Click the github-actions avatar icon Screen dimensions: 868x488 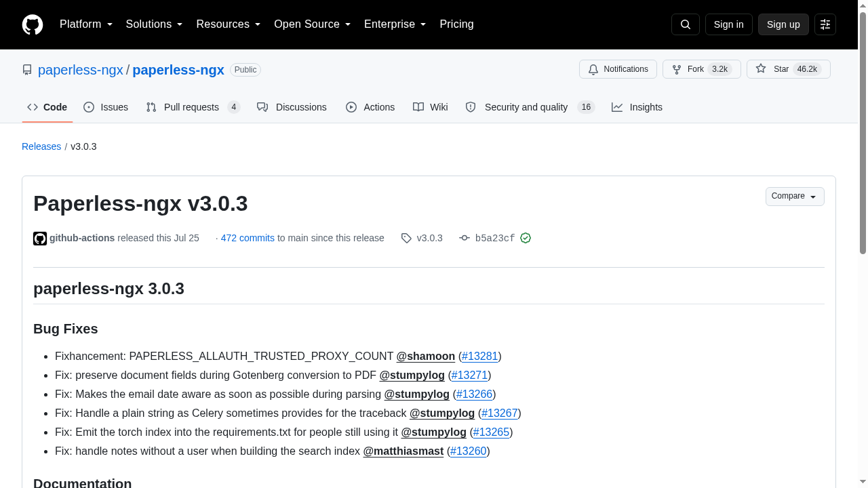coord(40,239)
